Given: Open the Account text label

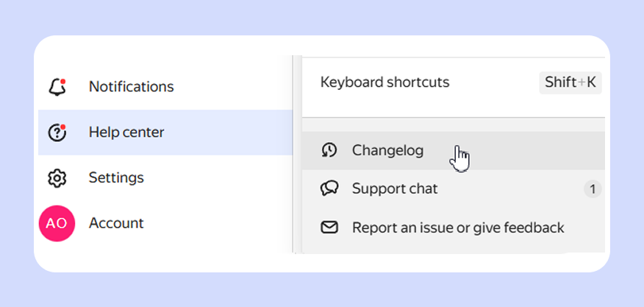Looking at the screenshot, I should pos(116,222).
